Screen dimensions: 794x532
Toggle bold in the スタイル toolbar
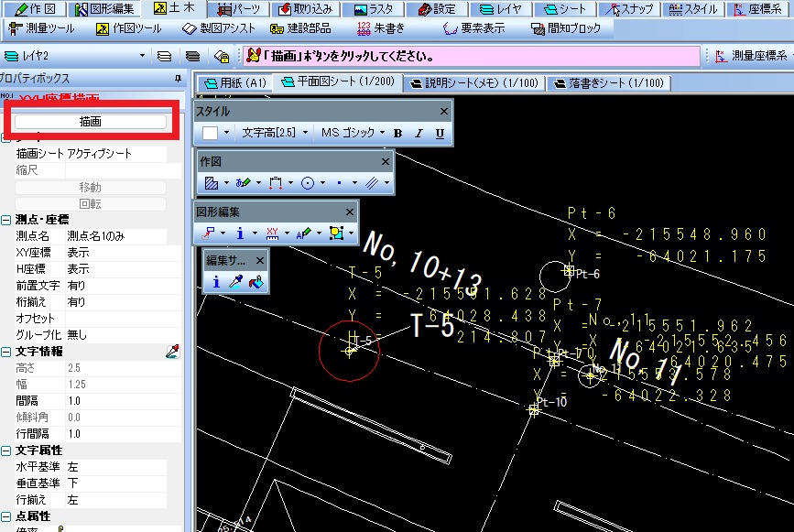point(397,134)
